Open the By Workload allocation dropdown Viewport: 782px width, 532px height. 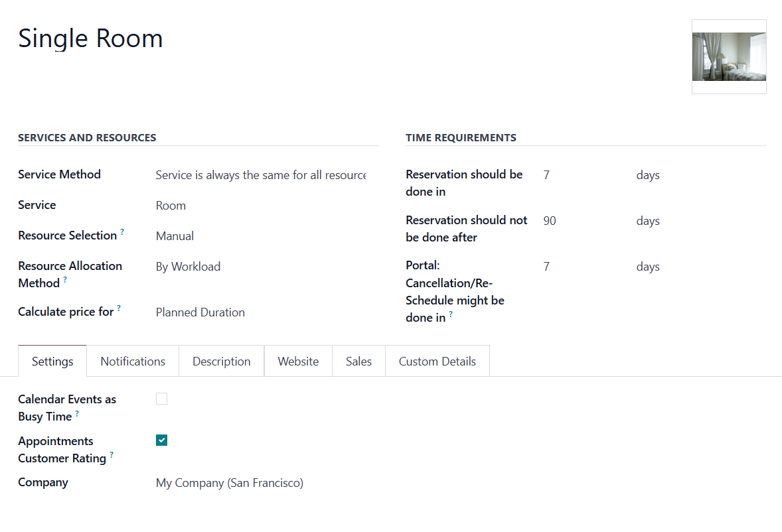261,267
